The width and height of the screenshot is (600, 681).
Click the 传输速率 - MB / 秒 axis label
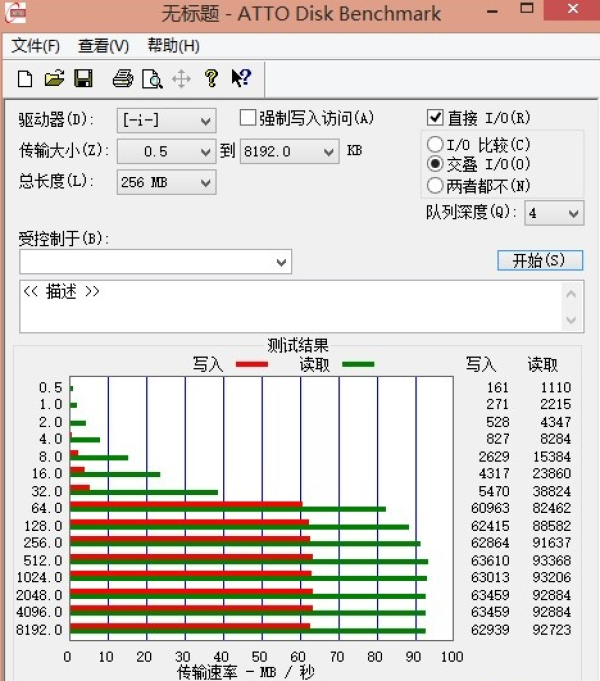tap(245, 672)
